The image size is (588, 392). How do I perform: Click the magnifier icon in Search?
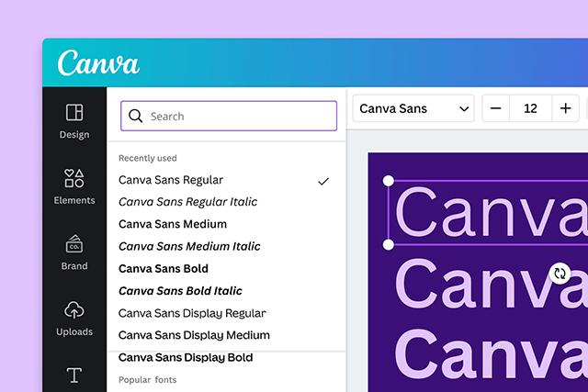pyautogui.click(x=135, y=117)
